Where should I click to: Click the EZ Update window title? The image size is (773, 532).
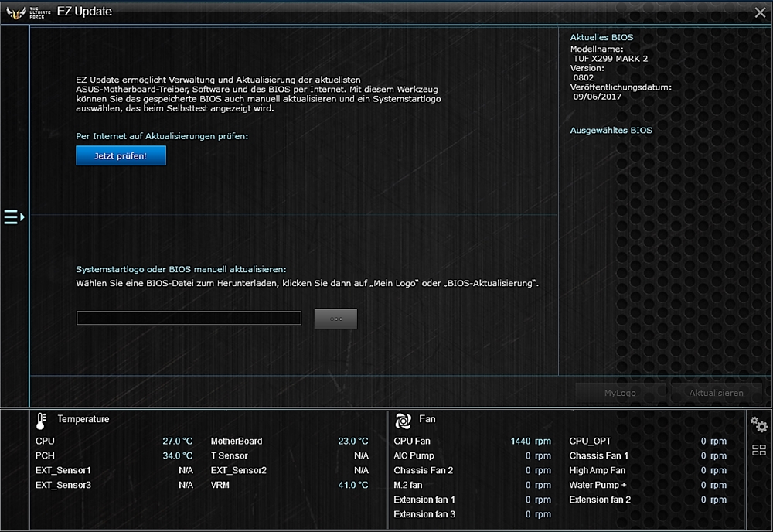(x=84, y=12)
